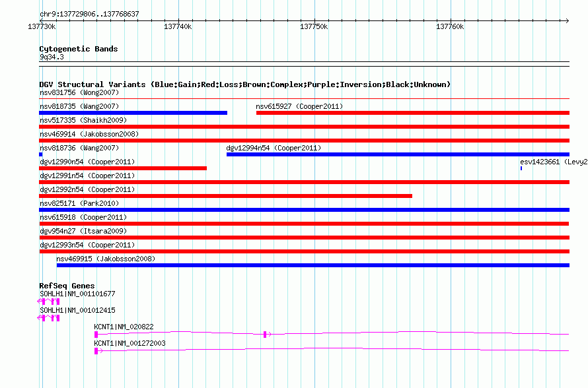Click the 137740k ruler tick label
The image size is (588, 388).
coord(178,26)
